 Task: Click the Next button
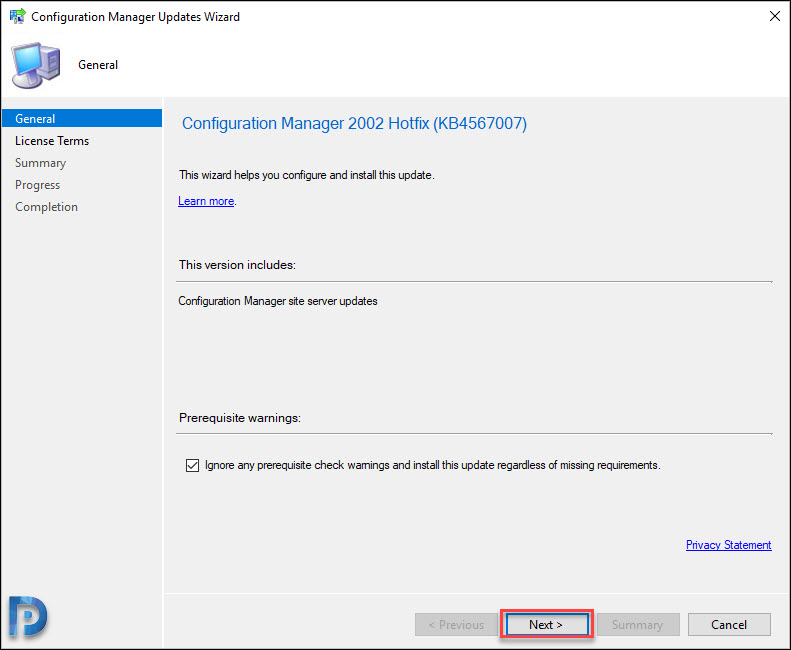(547, 624)
